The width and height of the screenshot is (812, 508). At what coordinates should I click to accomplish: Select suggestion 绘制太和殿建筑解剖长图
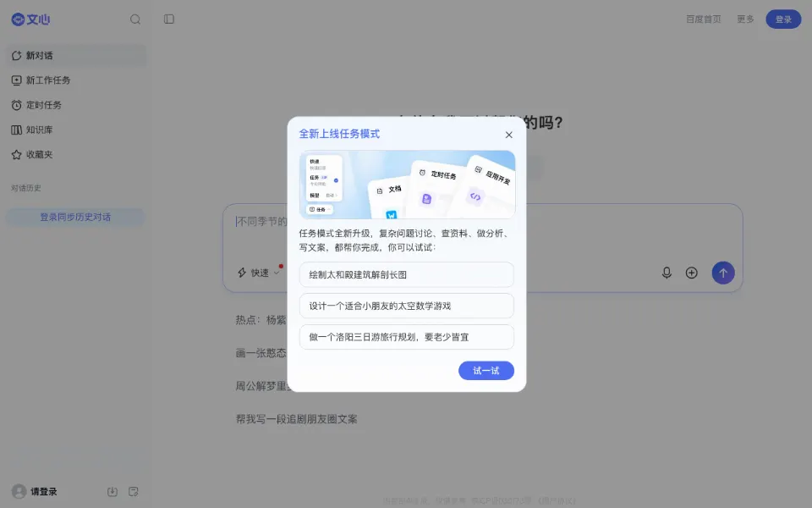pyautogui.click(x=407, y=274)
